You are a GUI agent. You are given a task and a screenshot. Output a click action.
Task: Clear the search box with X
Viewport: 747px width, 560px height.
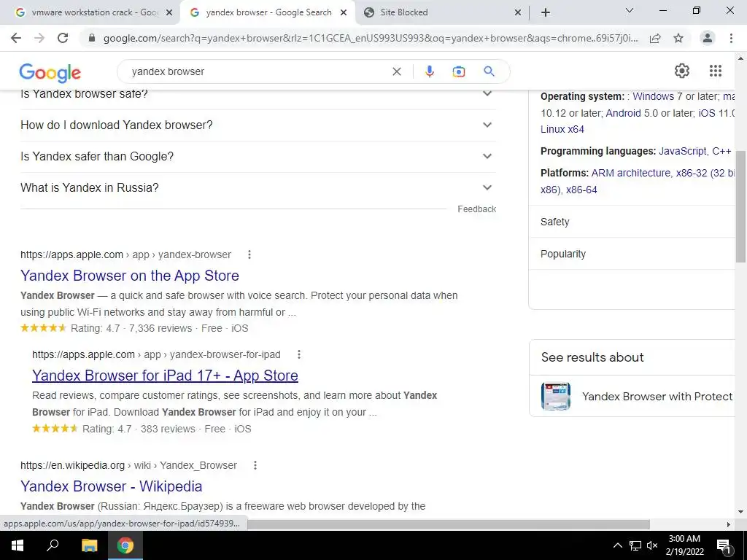[x=396, y=71]
